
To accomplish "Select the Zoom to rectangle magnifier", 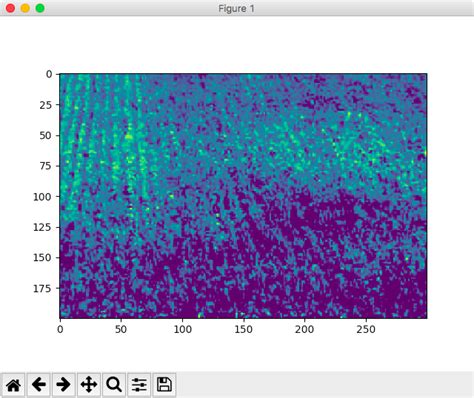I will coord(114,385).
